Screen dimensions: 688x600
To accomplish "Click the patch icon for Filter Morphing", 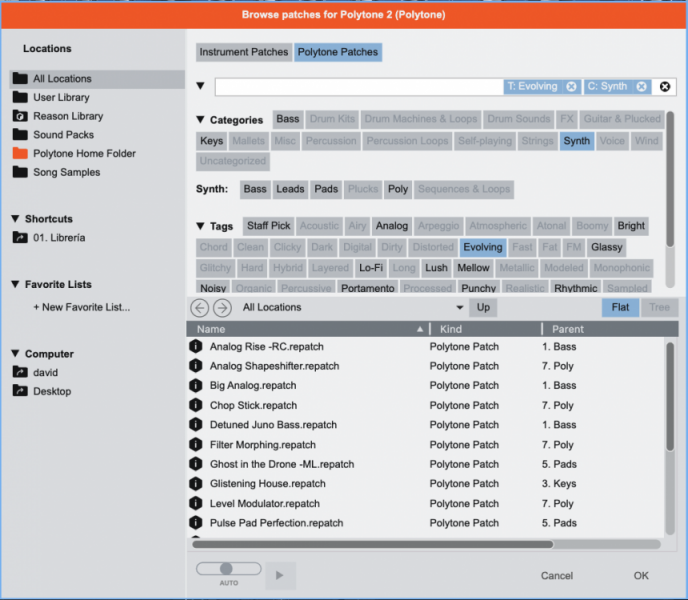I will pos(196,444).
